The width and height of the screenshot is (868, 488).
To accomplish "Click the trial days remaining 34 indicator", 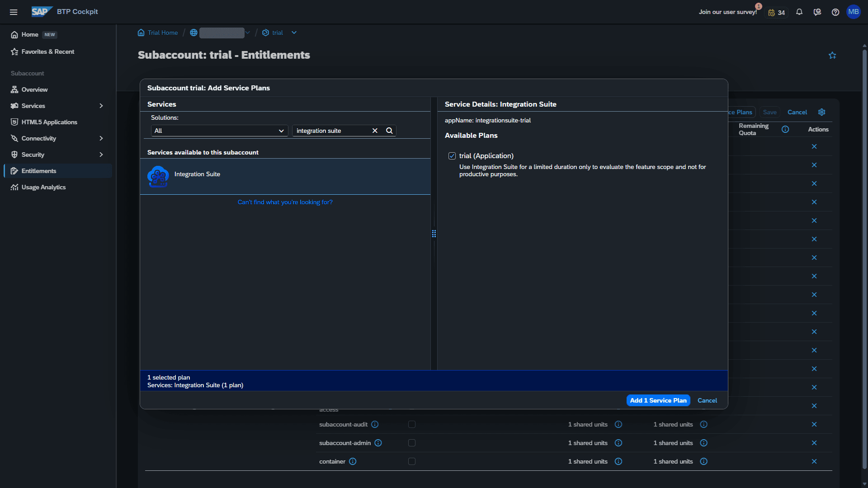I will (x=776, y=13).
